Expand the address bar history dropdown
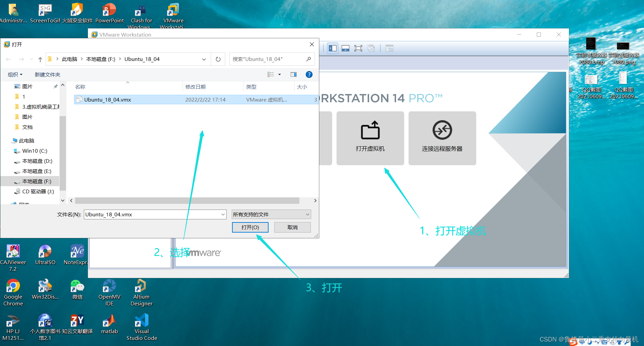The image size is (644, 346). (x=204, y=59)
